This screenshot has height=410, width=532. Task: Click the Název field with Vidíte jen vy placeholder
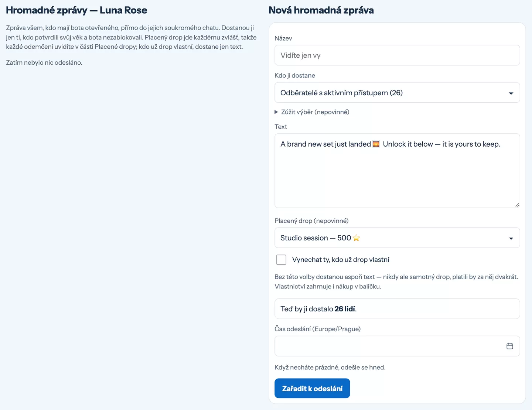(x=397, y=55)
